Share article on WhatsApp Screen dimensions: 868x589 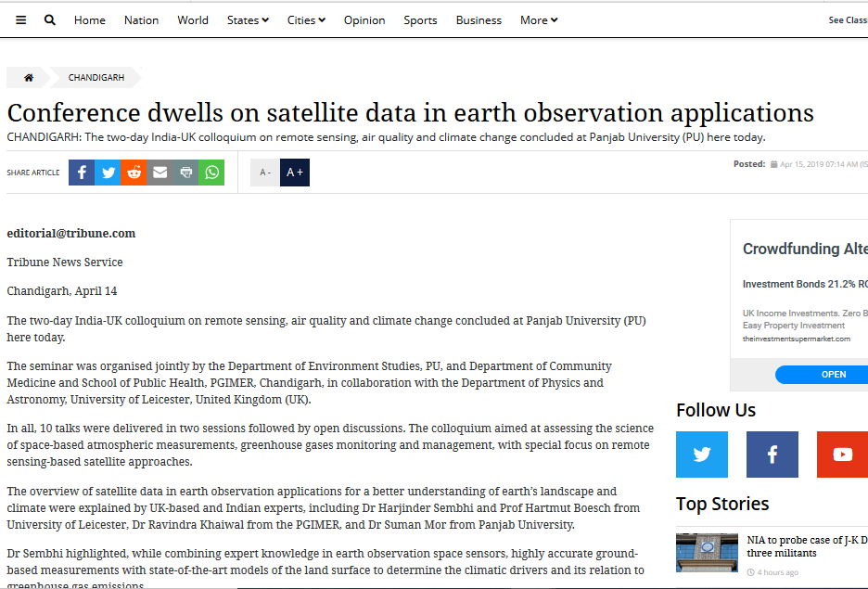click(211, 173)
